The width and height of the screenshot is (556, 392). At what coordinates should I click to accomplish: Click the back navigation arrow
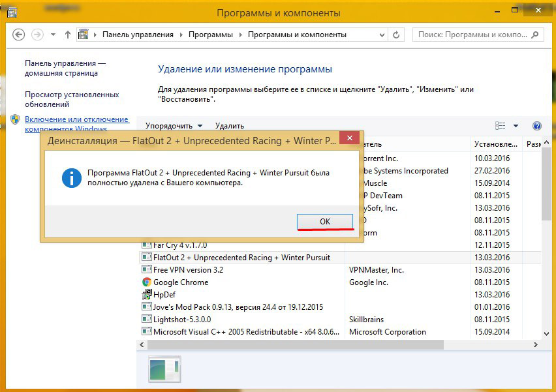[x=18, y=35]
